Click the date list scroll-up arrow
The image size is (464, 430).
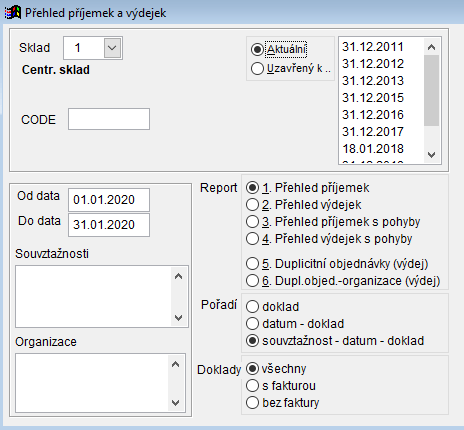pyautogui.click(x=431, y=47)
